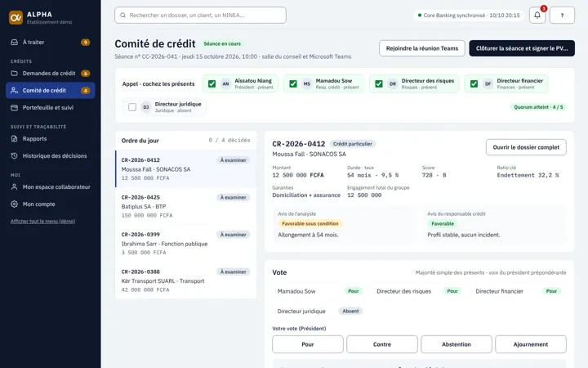Click the Historique des décisions clock icon

tap(14, 156)
